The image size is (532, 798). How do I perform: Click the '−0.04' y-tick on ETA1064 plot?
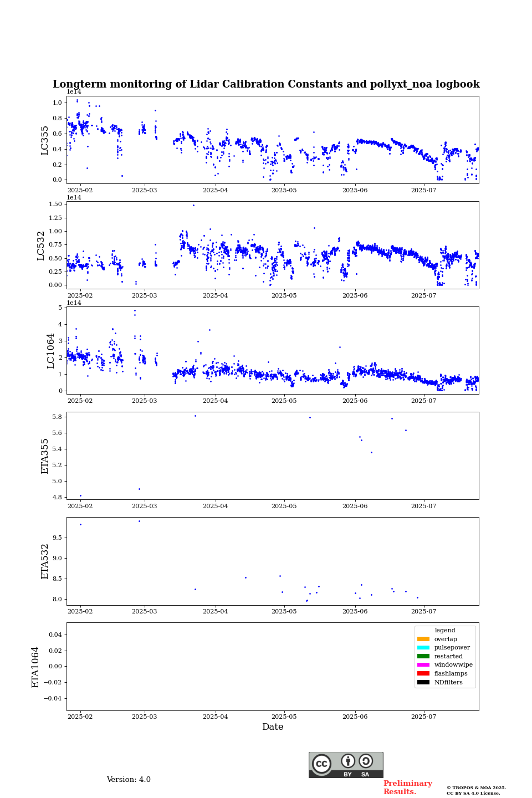point(53,698)
